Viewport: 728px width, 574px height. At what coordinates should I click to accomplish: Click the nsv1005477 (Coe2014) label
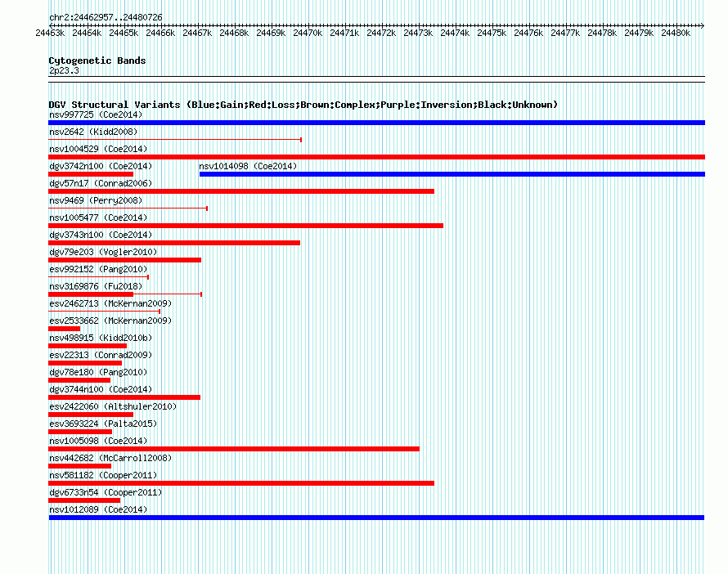point(98,217)
